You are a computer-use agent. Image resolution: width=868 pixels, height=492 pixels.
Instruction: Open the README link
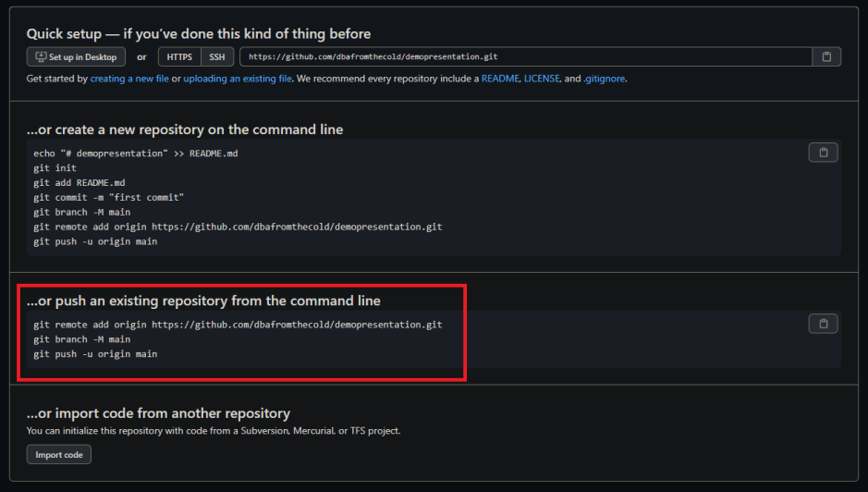(499, 79)
